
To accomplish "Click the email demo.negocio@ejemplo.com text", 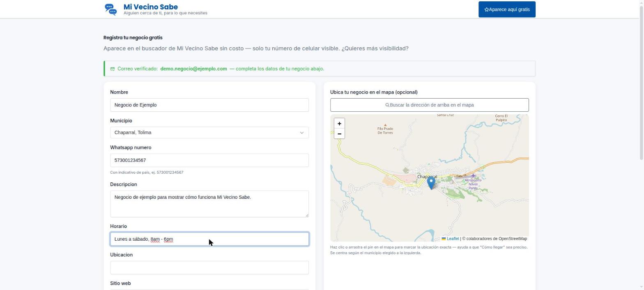I will point(193,69).
